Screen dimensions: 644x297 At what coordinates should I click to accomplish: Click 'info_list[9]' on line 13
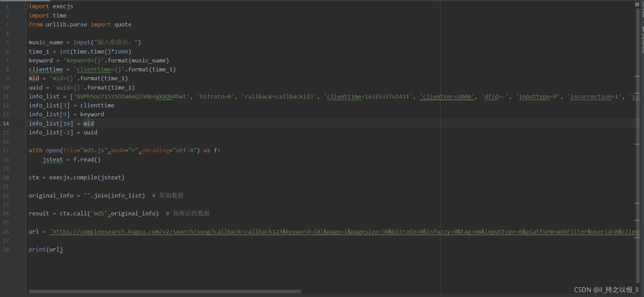tap(49, 114)
